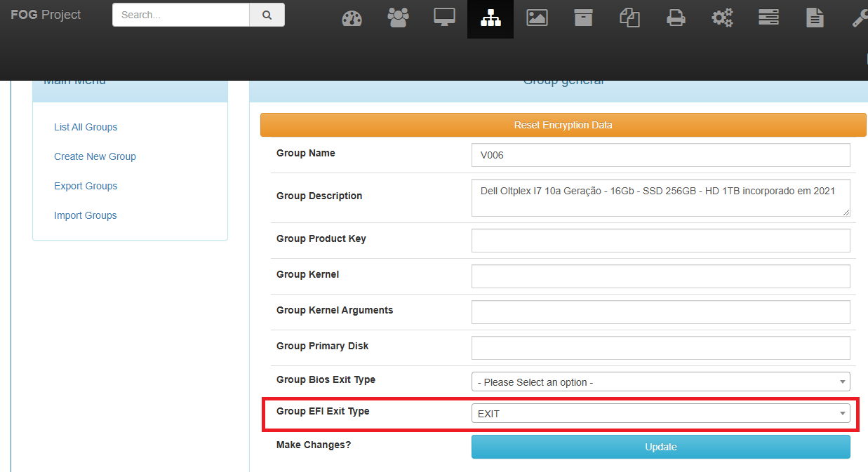This screenshot has height=472, width=868.
Task: Select the Groups sitemap icon
Action: click(490, 19)
